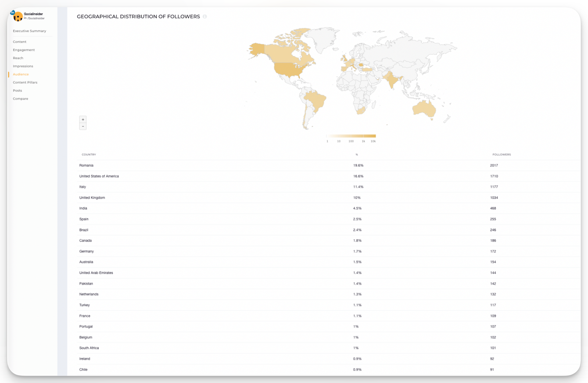The image size is (588, 383).
Task: Select the Audience sidebar item
Action: click(21, 74)
